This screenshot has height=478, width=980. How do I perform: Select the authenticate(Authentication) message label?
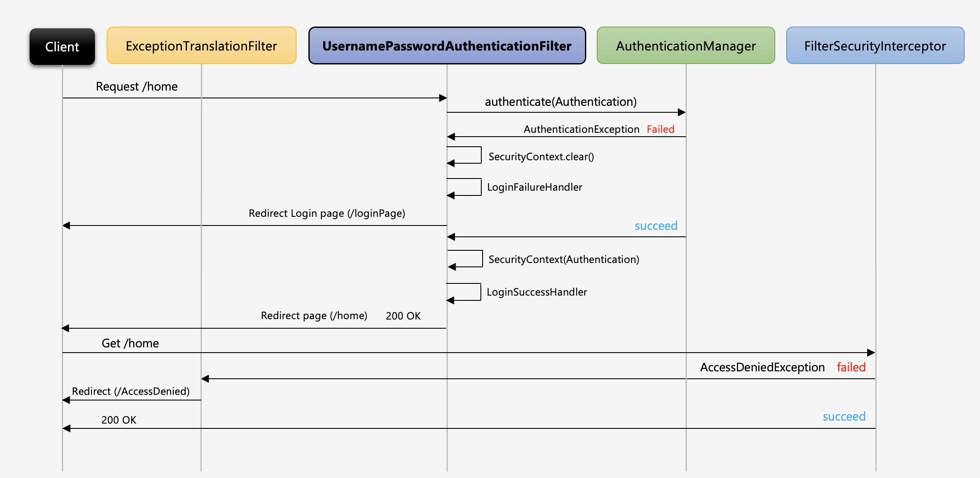pyautogui.click(x=561, y=101)
